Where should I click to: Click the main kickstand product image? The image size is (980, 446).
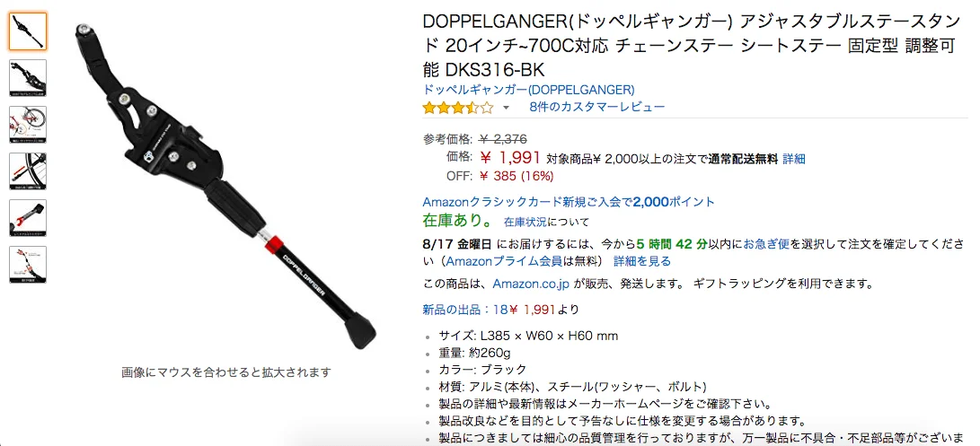225,188
